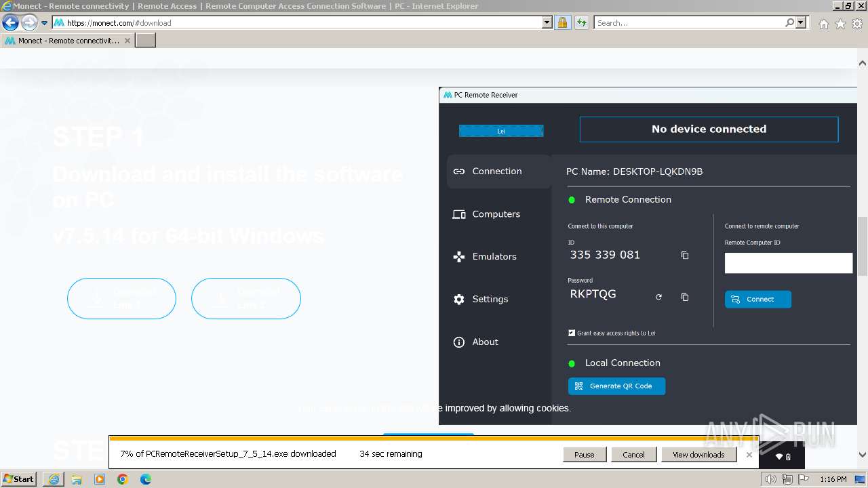Click the password text RKPTQG
Image resolution: width=868 pixels, height=488 pixels.
(x=593, y=294)
